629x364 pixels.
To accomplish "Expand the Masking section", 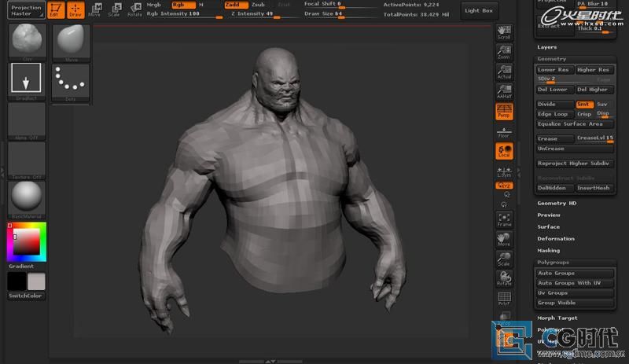I will point(548,251).
